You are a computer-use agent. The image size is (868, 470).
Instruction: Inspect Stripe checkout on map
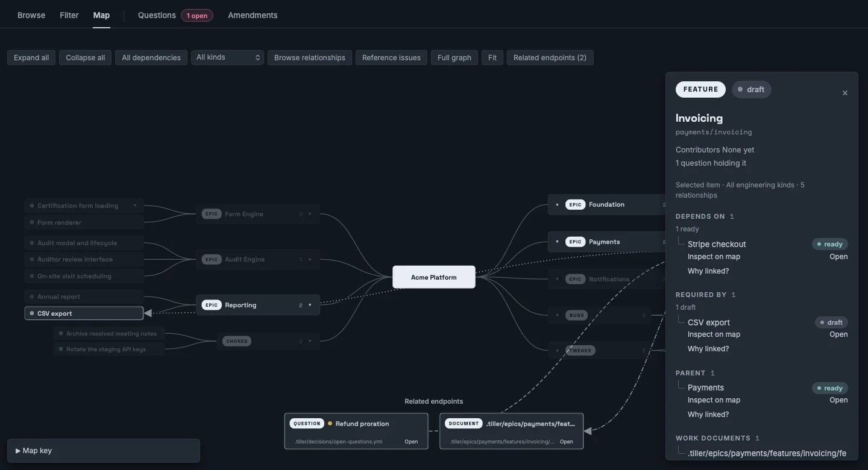(x=714, y=257)
